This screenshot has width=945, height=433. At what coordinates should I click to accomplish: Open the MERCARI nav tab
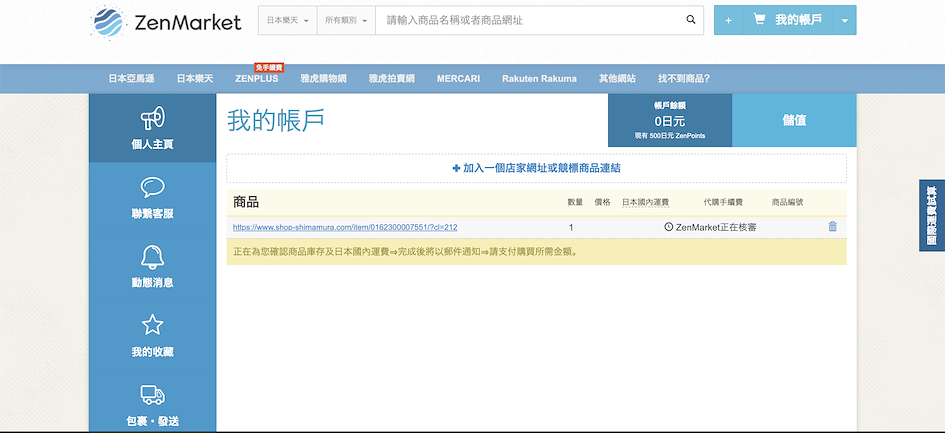[459, 78]
